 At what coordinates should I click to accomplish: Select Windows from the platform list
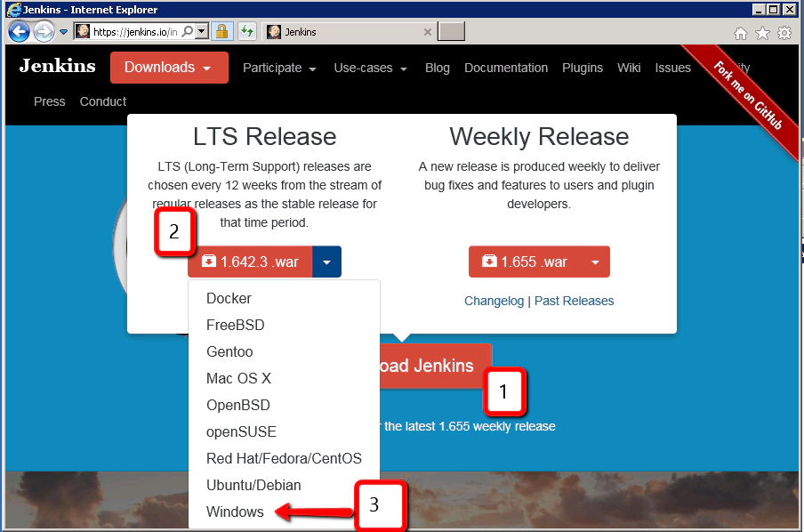235,512
